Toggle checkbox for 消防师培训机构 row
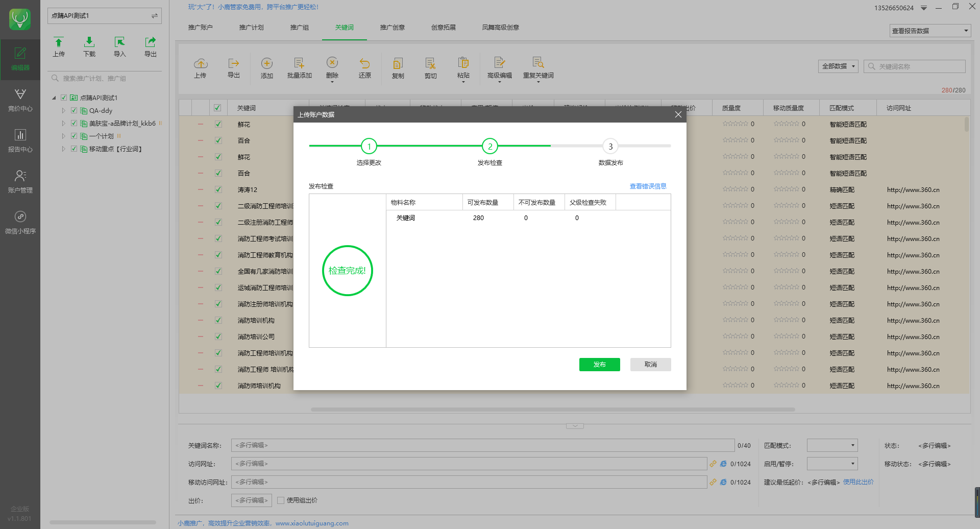 218,386
